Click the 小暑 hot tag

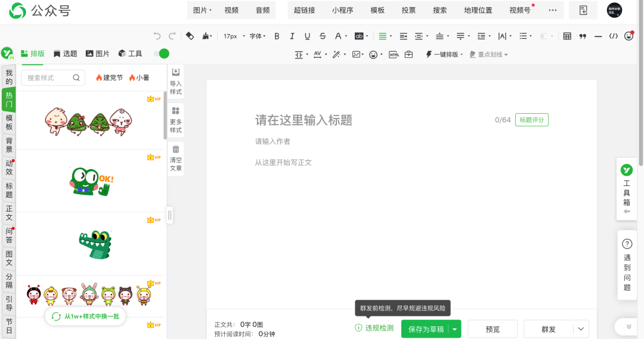[x=139, y=77]
